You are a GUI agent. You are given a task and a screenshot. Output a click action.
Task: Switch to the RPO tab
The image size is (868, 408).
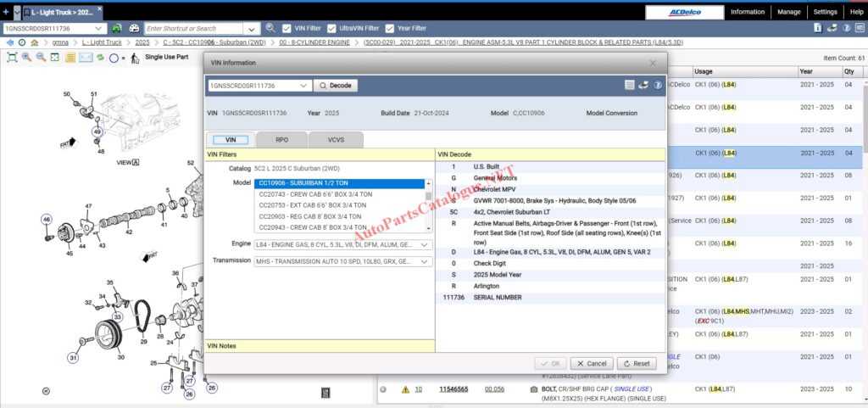pyautogui.click(x=281, y=140)
